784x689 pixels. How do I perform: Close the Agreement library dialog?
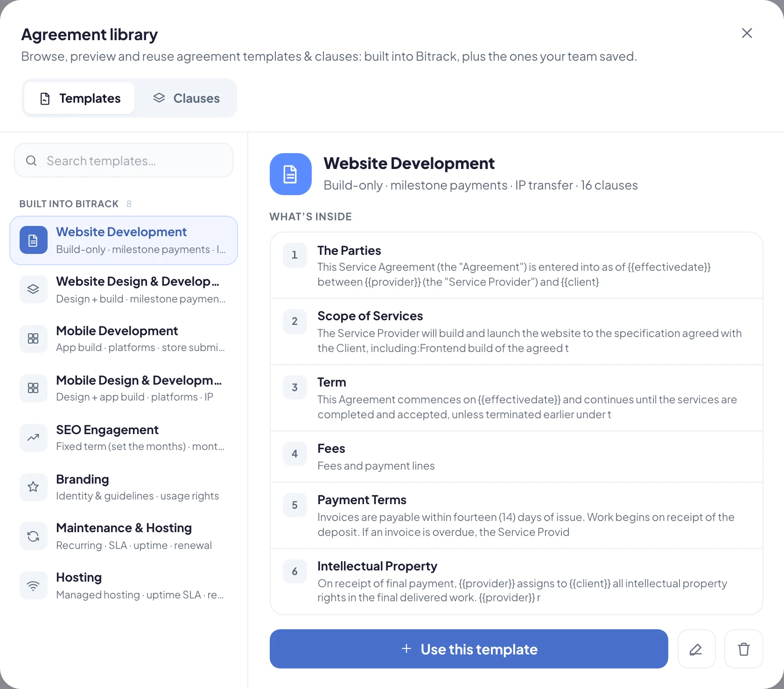click(x=747, y=33)
